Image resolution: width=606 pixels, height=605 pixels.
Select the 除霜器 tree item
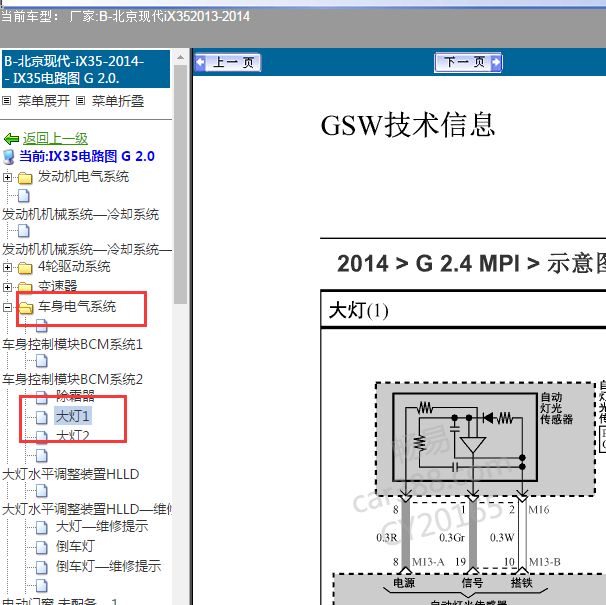click(x=75, y=395)
